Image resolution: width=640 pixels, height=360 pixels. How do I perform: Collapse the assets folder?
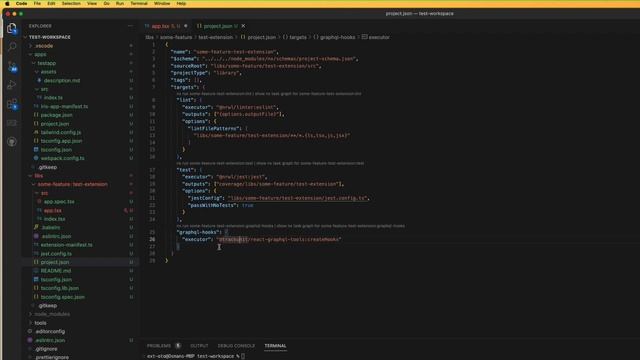click(37, 72)
